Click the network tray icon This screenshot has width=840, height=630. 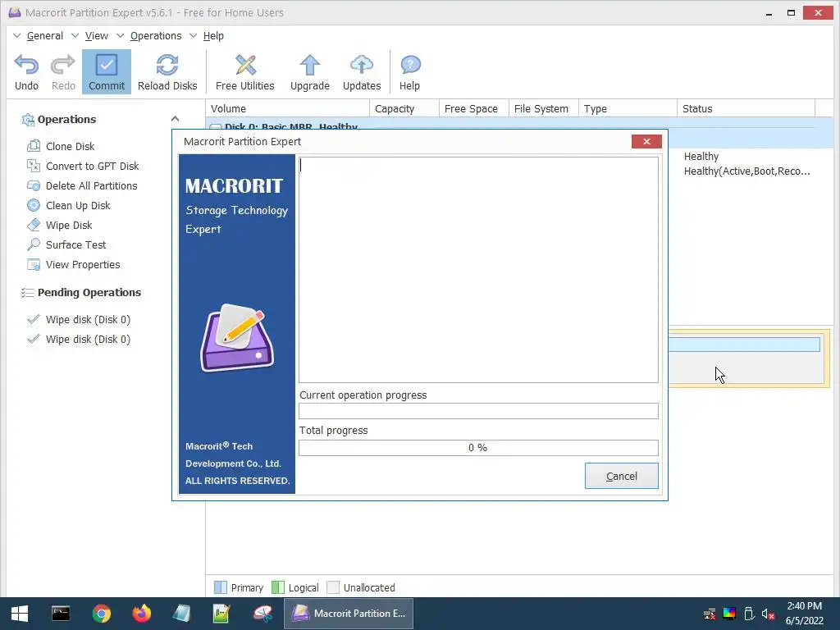[x=710, y=614]
